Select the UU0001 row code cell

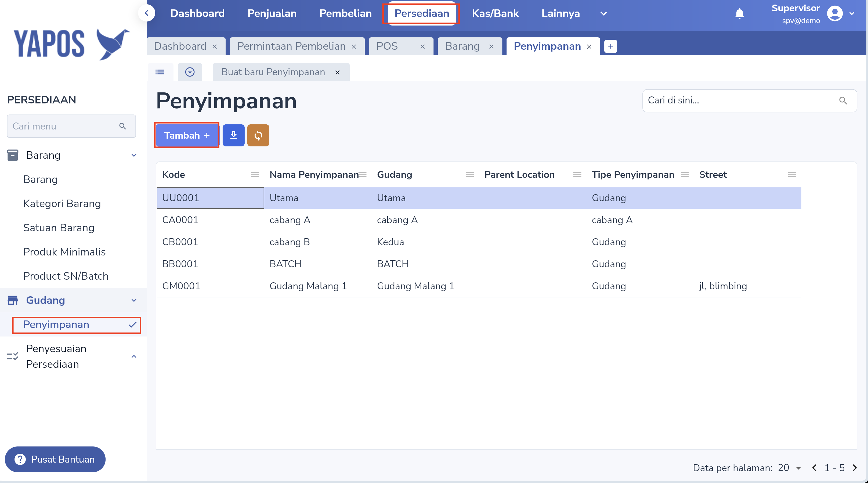point(210,198)
